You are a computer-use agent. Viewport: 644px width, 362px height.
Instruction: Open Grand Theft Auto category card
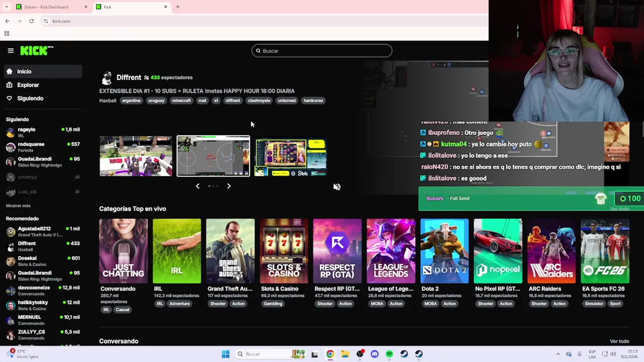point(230,251)
